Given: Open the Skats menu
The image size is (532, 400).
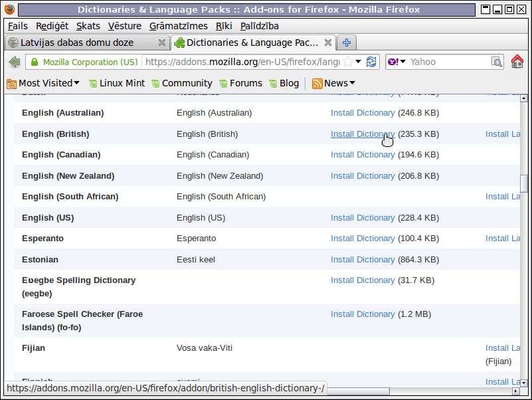Looking at the screenshot, I should [x=88, y=26].
